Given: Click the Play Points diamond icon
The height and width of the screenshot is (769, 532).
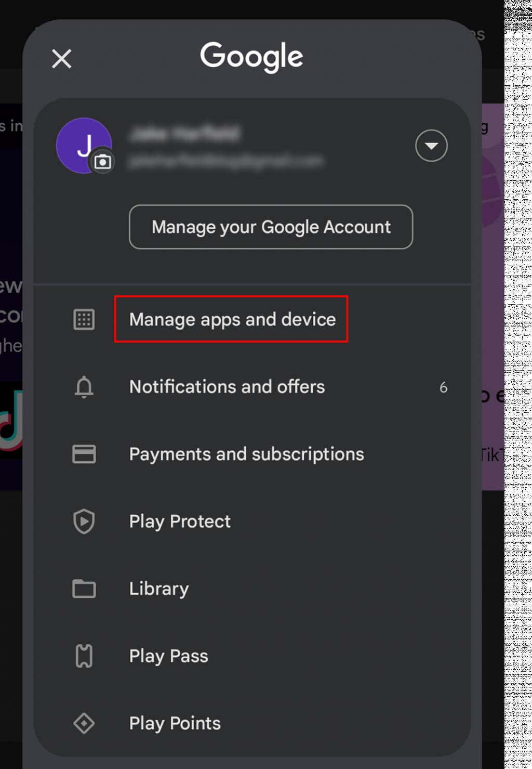Looking at the screenshot, I should [x=84, y=723].
